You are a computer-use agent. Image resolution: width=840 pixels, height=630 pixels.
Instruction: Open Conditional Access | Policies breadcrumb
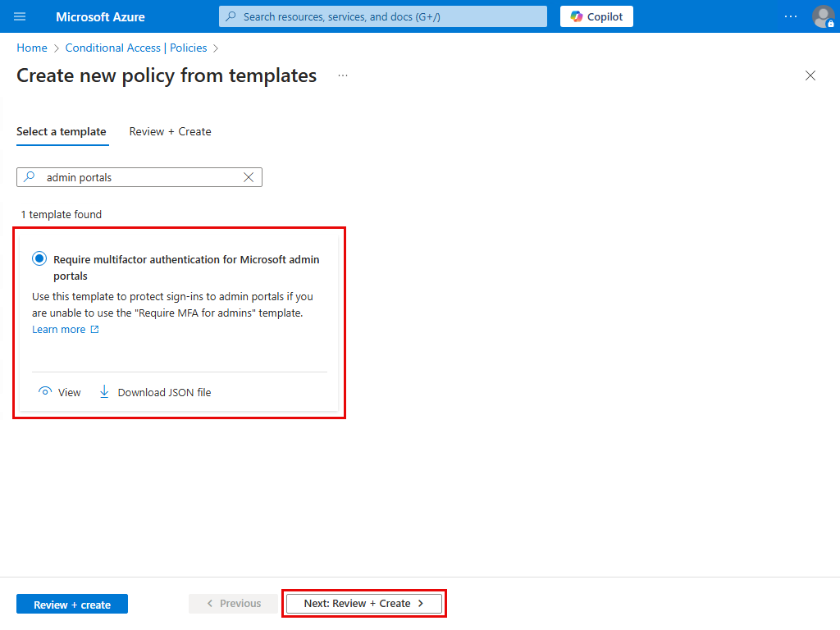[136, 48]
